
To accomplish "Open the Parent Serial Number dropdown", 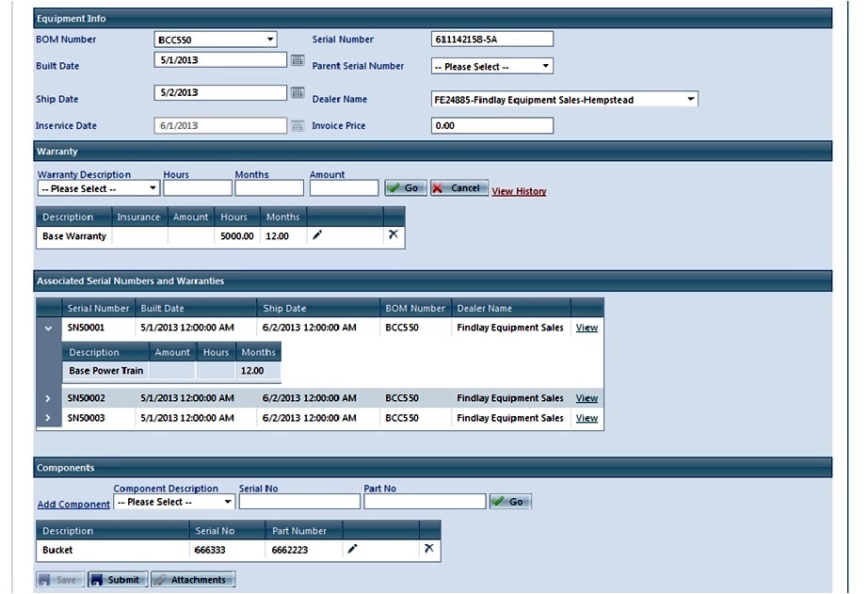I will [x=491, y=67].
